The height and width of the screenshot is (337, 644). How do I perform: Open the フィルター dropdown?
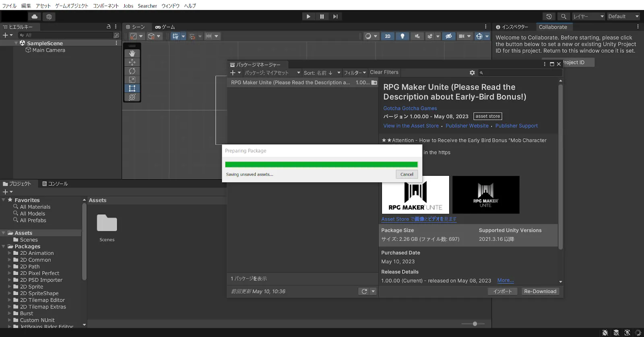(x=355, y=73)
